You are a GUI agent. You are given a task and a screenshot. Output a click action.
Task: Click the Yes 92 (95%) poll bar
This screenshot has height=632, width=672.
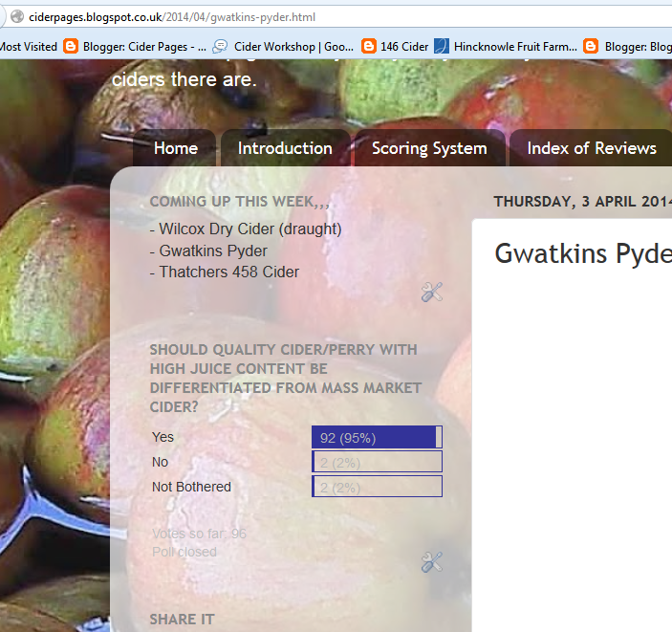pyautogui.click(x=377, y=437)
